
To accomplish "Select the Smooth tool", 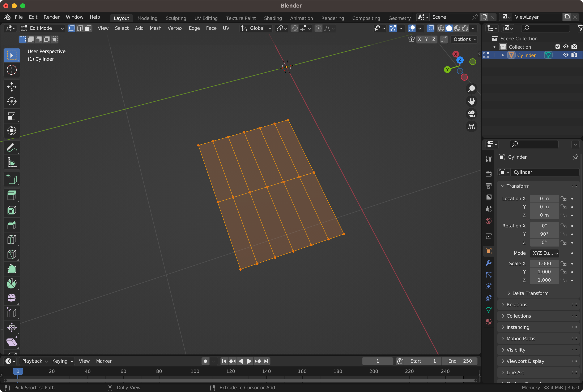I will coord(12,298).
